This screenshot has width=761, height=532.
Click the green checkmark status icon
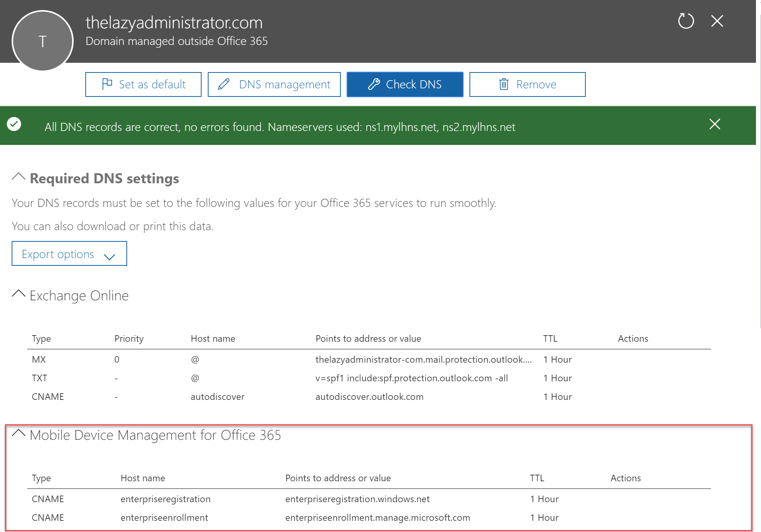coord(14,124)
